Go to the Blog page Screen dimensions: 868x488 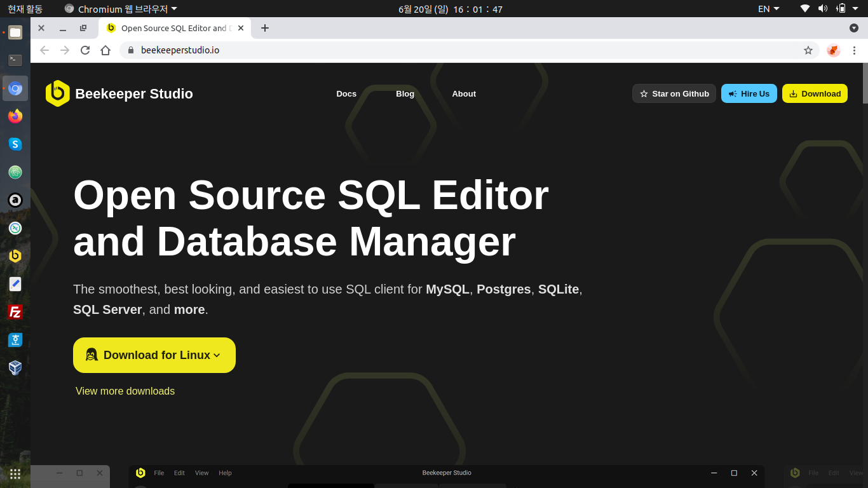pos(405,93)
